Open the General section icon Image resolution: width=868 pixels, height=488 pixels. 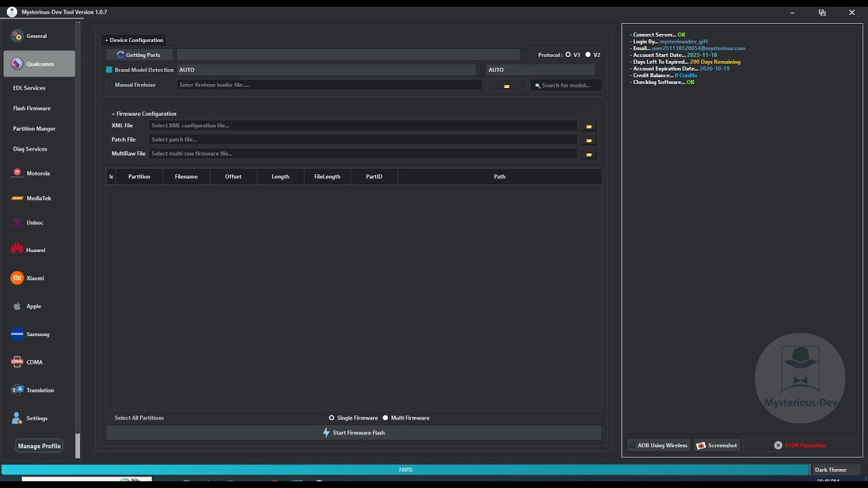[x=17, y=36]
